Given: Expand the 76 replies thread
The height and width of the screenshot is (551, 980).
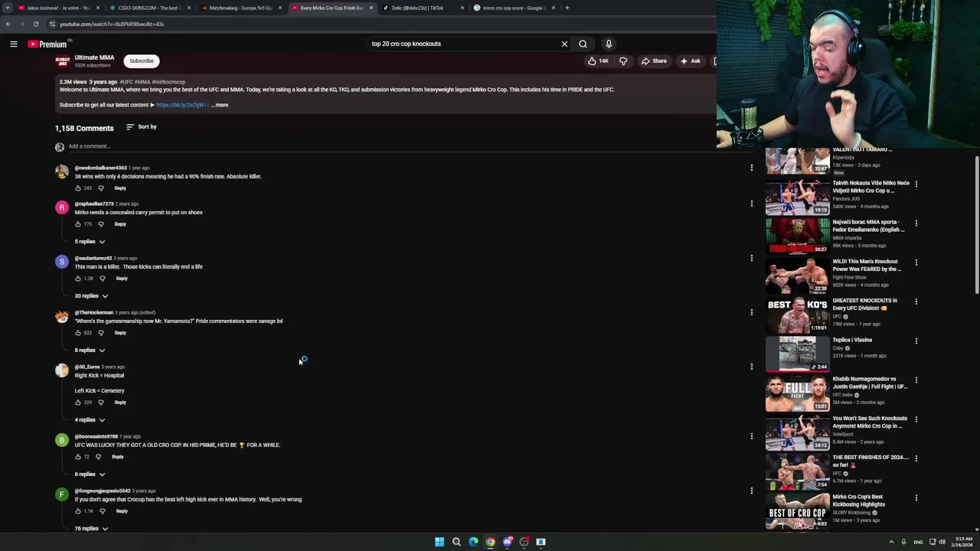Looking at the screenshot, I should [x=91, y=529].
